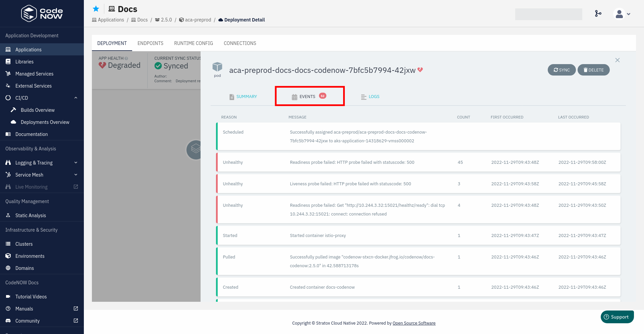Click the pod cube icon
The height and width of the screenshot is (334, 644).
coord(217,67)
